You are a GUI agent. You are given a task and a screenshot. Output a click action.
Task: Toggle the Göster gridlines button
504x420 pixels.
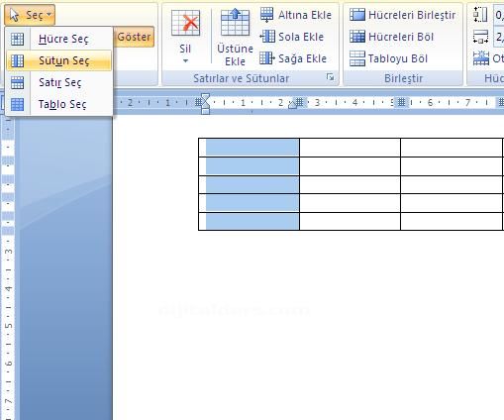coord(134,37)
